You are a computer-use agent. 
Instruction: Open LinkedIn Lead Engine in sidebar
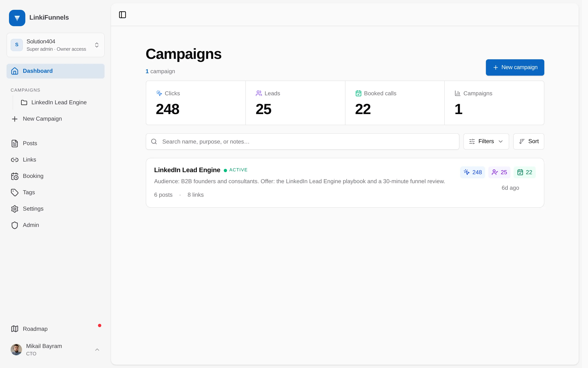(x=59, y=102)
